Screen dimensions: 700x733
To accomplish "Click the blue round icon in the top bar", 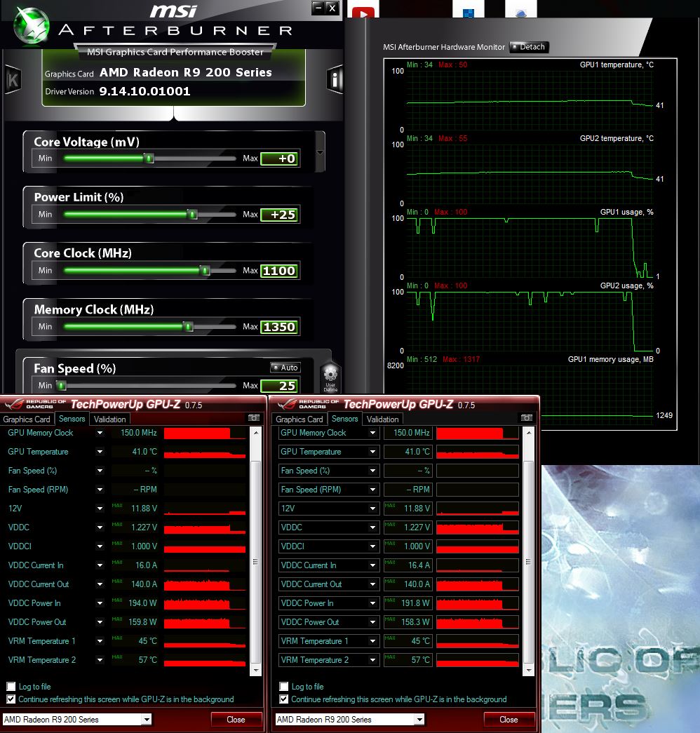I will (521, 14).
